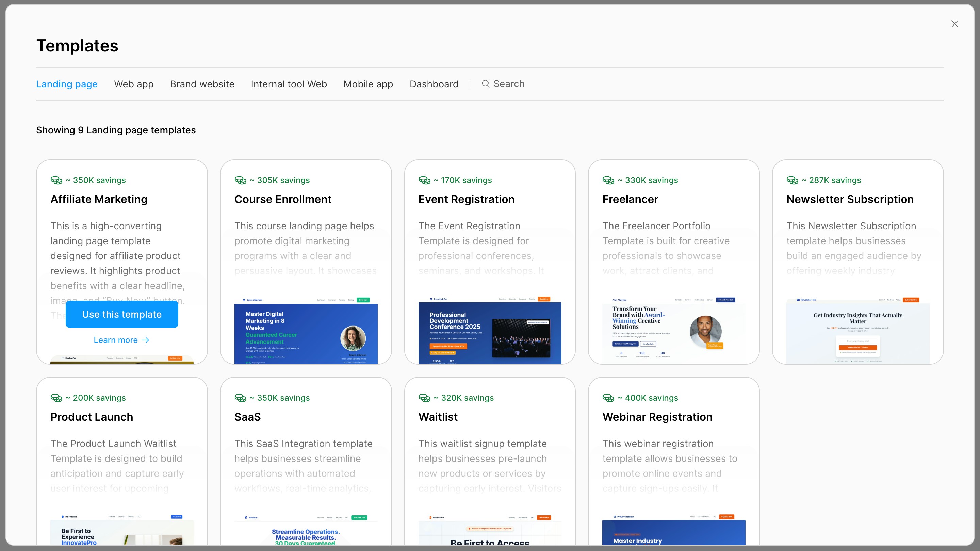Click savings coin icon on Webinar Registration
This screenshot has height=551, width=980.
click(608, 398)
